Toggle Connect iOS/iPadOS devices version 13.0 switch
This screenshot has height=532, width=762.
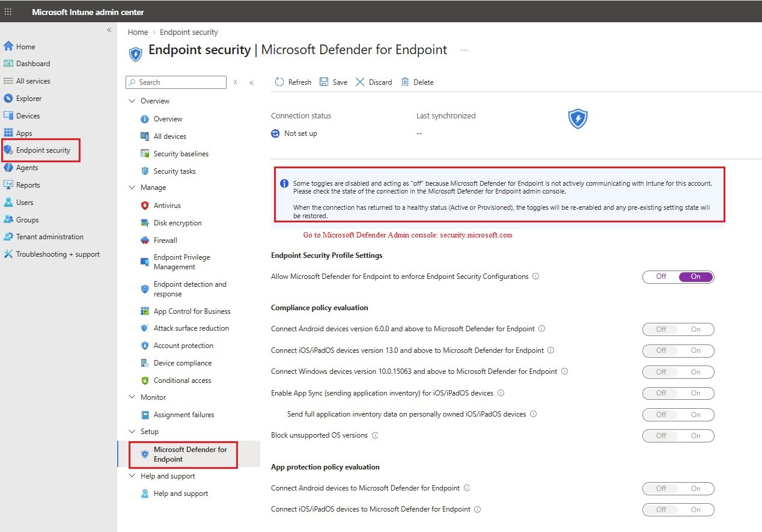(x=678, y=350)
